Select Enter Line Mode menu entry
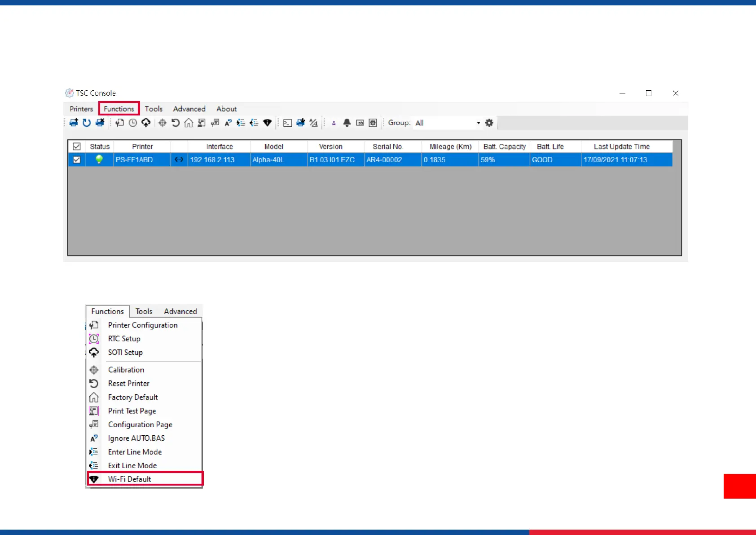756x535 pixels. [x=144, y=452]
